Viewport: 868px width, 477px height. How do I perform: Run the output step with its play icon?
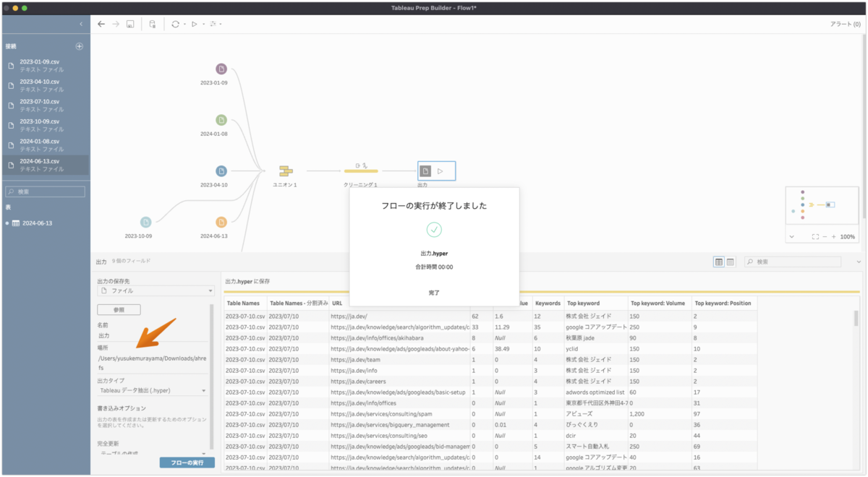(x=441, y=171)
